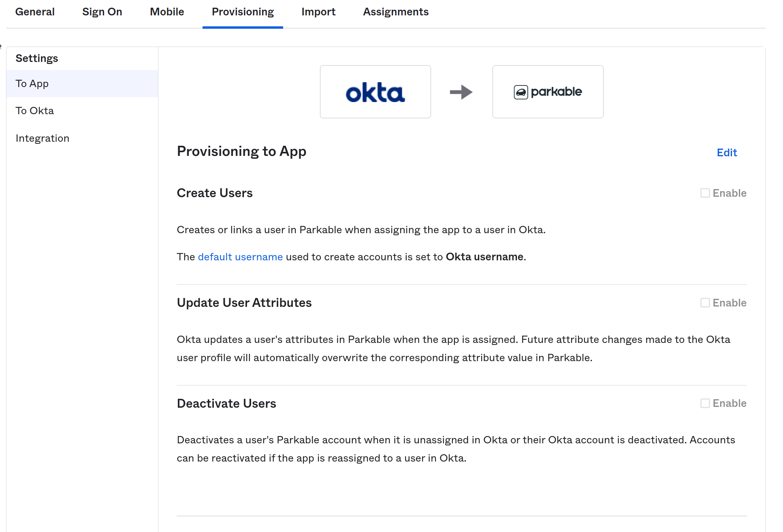Click the bold Okta username text
This screenshot has height=532, width=783.
tap(484, 257)
